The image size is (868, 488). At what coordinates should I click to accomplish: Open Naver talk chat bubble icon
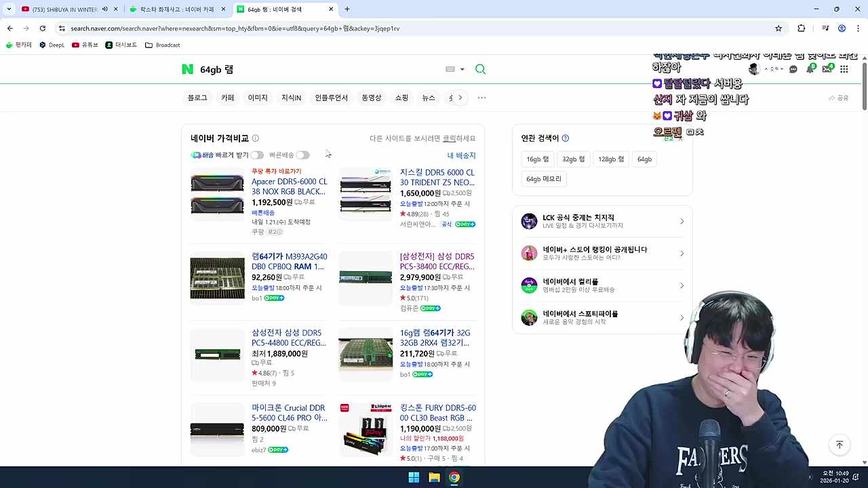[793, 69]
